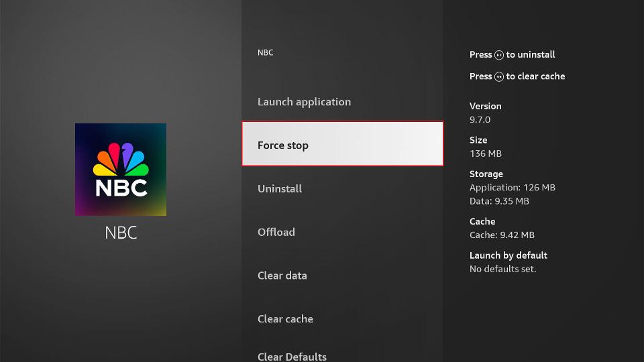Click the NBC peacock app thumbnail

[121, 170]
